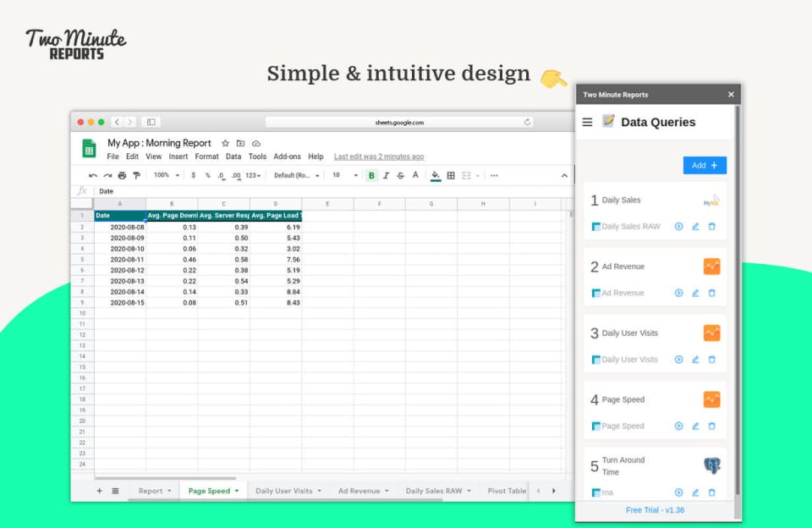Open the Last edit was 2 minutes ago link
This screenshot has width=812, height=528.
coord(379,157)
